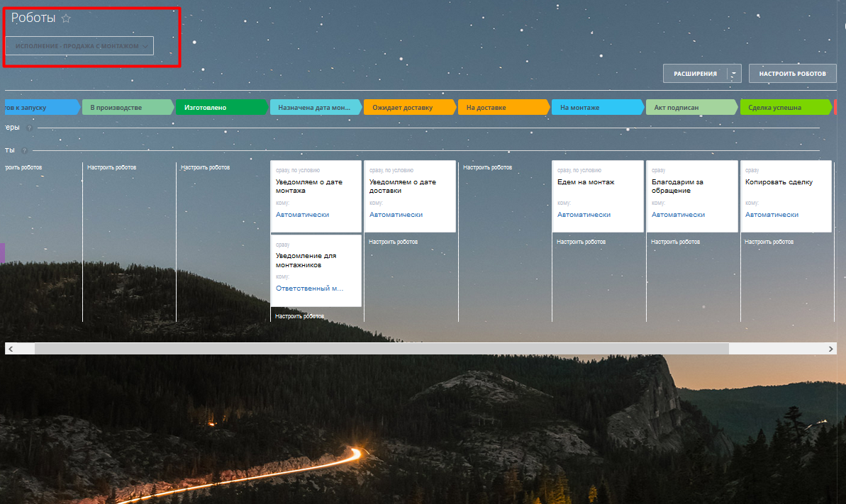Select the В производстве stage
The height and width of the screenshot is (504, 846).
[128, 107]
